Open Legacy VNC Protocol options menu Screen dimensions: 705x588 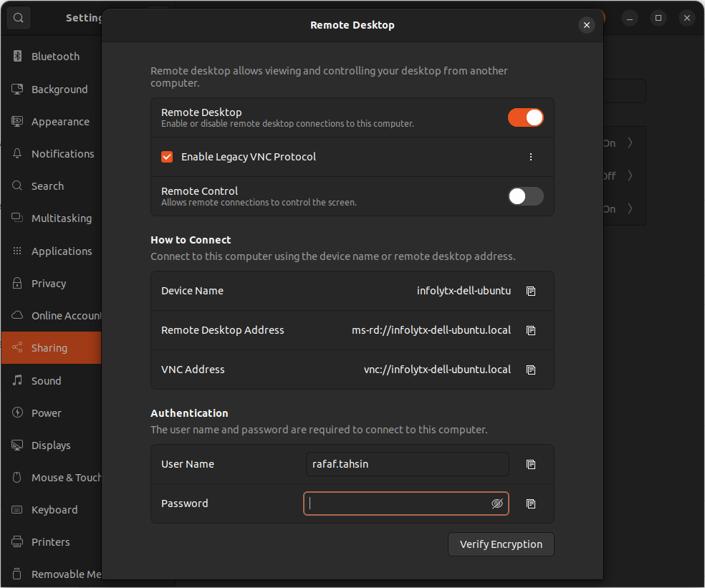[531, 157]
